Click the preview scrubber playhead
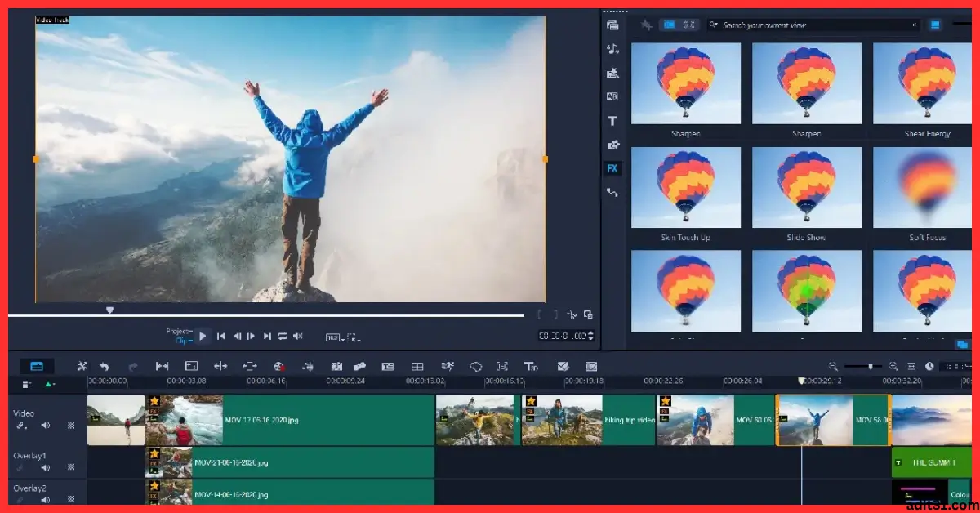980x513 pixels. 109,310
